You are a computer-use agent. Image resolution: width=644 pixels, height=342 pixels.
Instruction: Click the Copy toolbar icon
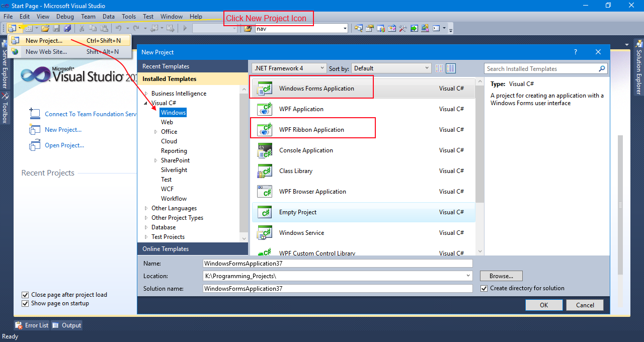click(x=93, y=28)
